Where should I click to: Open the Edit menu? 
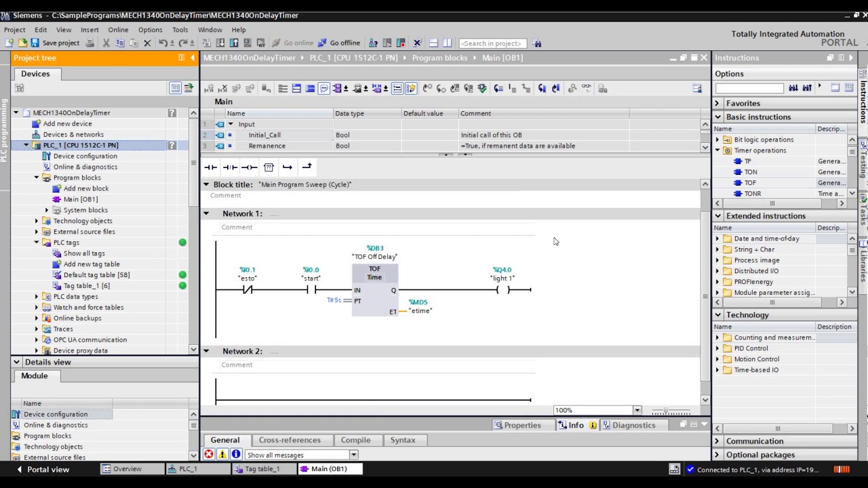41,30
